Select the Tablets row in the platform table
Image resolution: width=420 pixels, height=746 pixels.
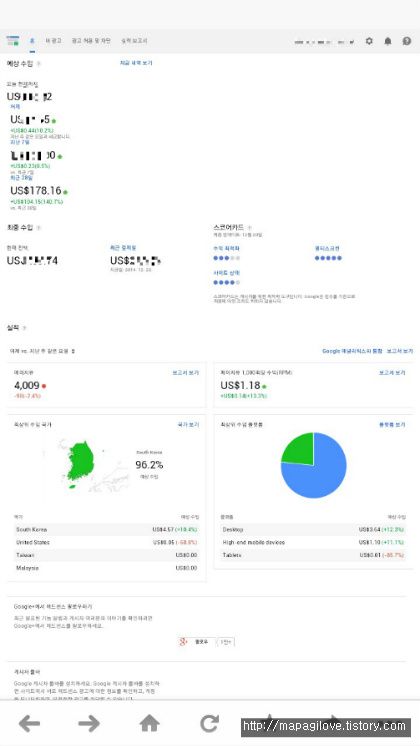click(x=313, y=555)
